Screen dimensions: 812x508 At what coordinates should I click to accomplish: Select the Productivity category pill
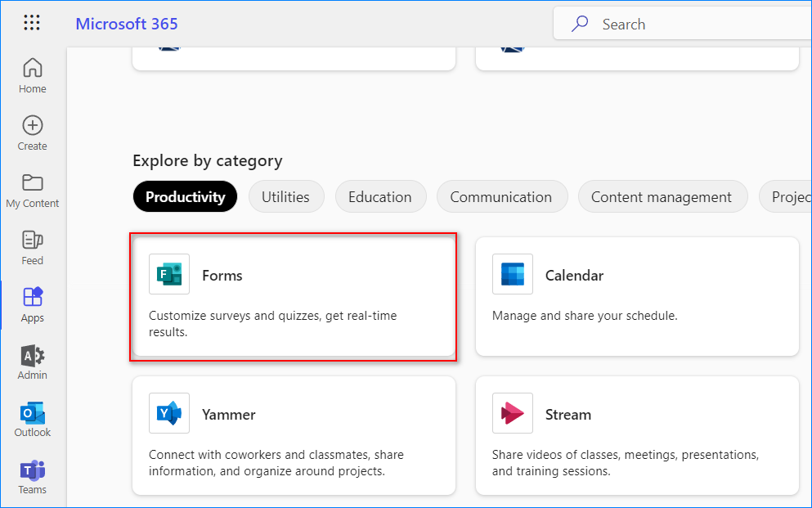[x=185, y=197]
